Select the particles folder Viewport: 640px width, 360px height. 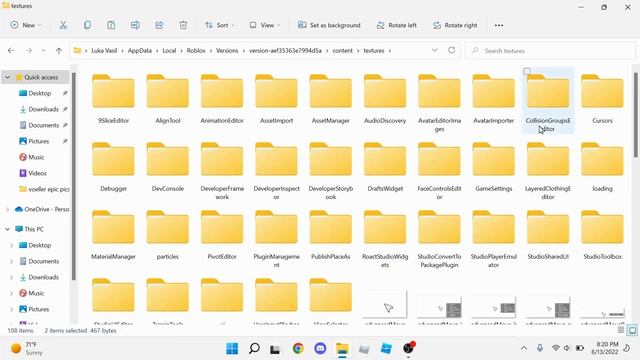point(167,235)
